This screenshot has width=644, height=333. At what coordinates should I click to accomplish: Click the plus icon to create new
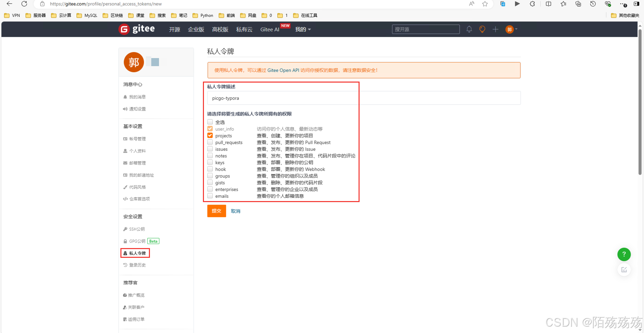click(495, 30)
